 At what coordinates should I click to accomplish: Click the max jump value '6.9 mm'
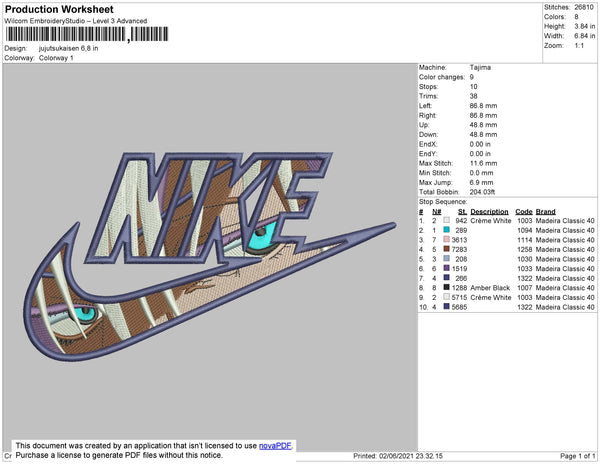pos(481,182)
